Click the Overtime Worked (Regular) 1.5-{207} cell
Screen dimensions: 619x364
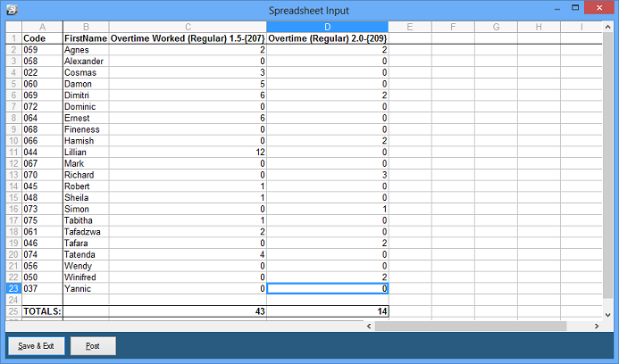[x=188, y=38]
